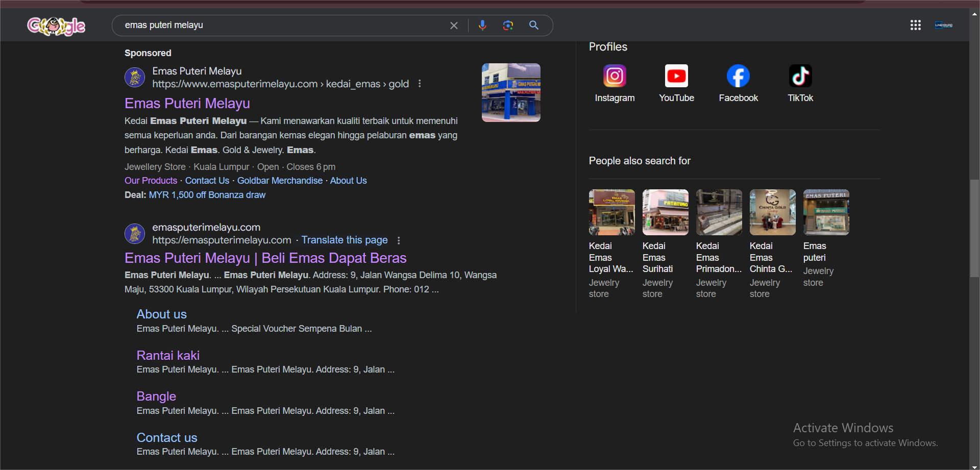Click the Instagram label text

click(615, 98)
